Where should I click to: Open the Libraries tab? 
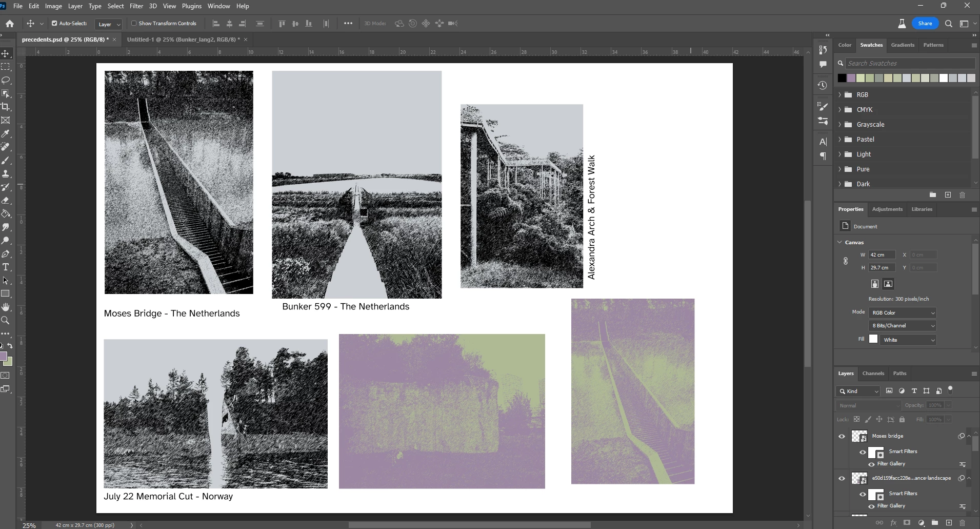click(x=922, y=209)
